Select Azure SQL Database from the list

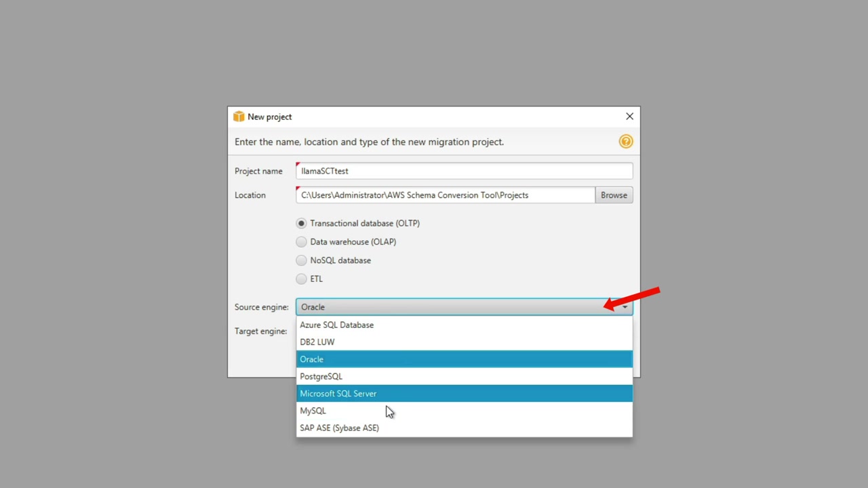click(464, 325)
